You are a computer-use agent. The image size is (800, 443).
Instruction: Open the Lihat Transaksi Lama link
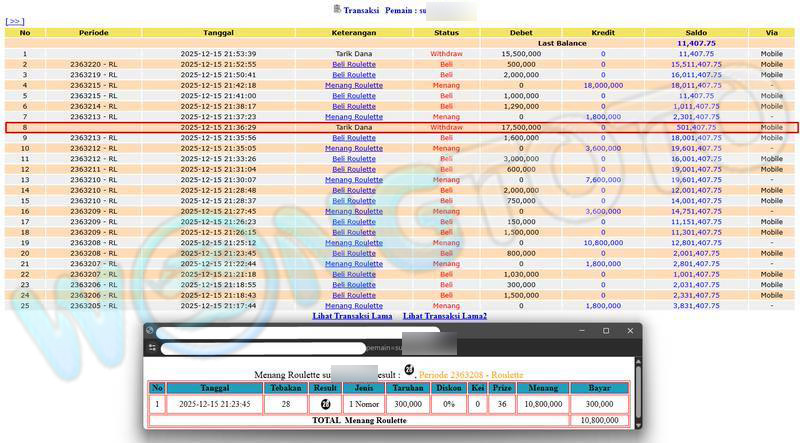point(352,316)
